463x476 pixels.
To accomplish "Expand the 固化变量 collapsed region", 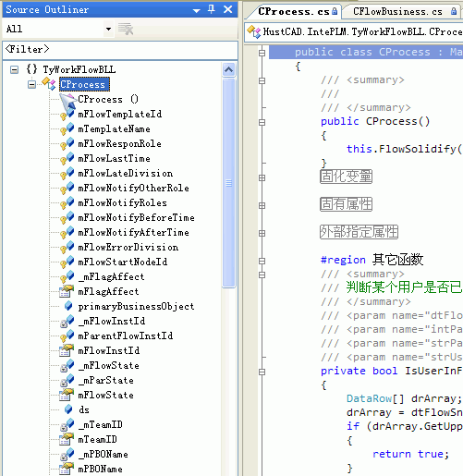I will tap(262, 177).
